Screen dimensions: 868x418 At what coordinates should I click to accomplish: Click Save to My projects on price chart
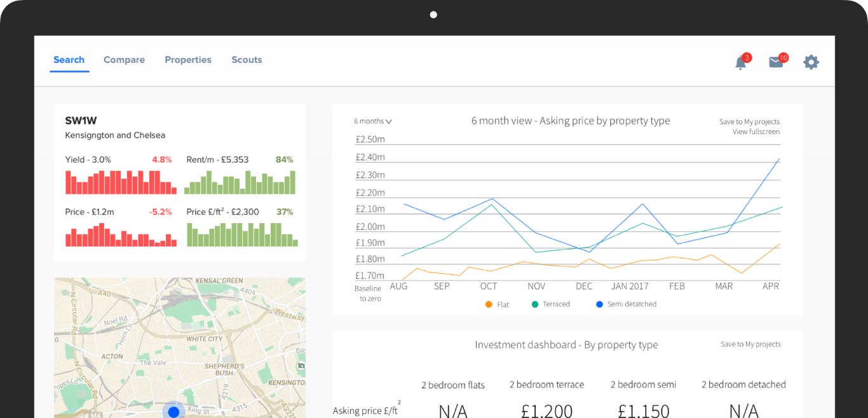(x=749, y=121)
